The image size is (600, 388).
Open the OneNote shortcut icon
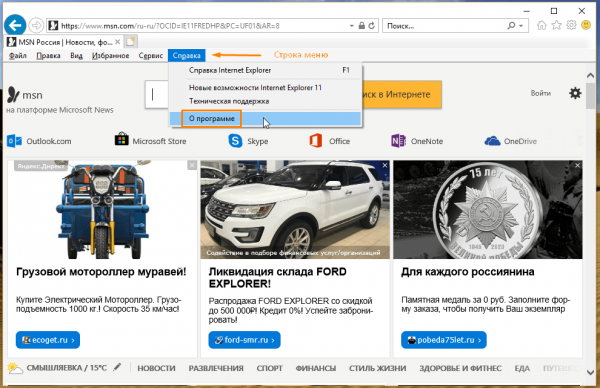[398, 141]
